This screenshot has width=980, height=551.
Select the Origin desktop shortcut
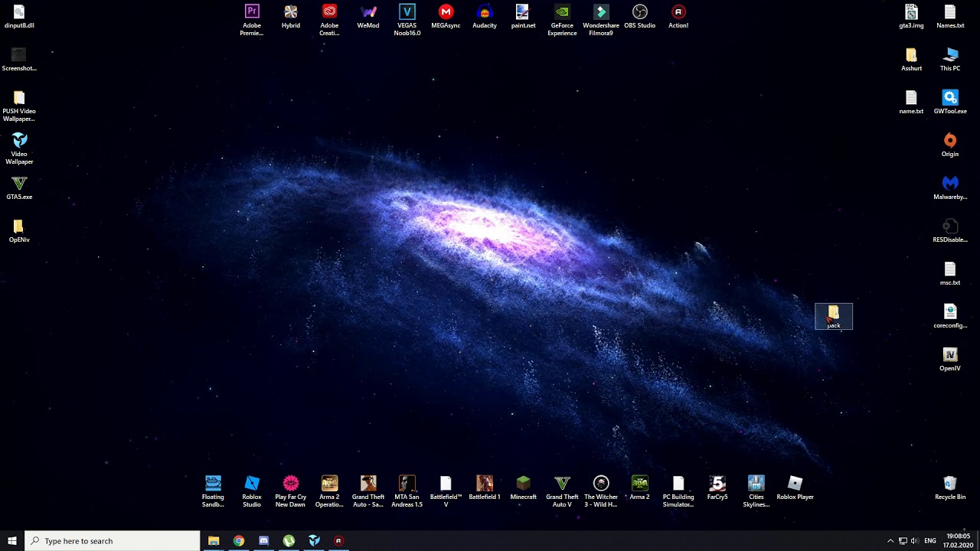click(950, 145)
